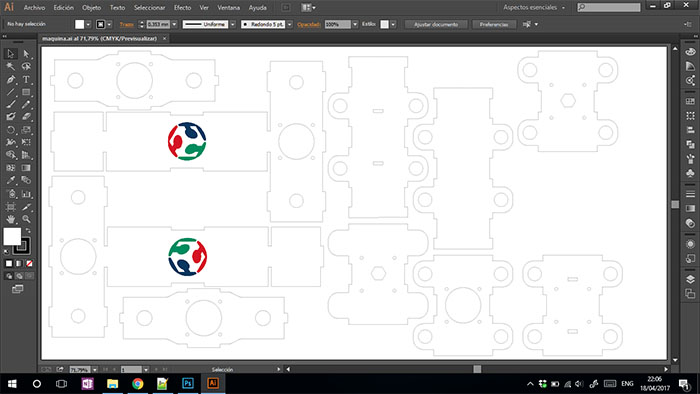The image size is (700, 394).
Task: Open the Stroke panel lines icon
Action: (690, 194)
